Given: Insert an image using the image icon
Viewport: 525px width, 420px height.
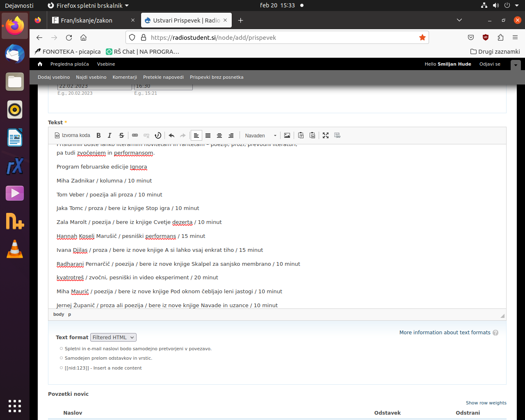Looking at the screenshot, I should coord(287,135).
